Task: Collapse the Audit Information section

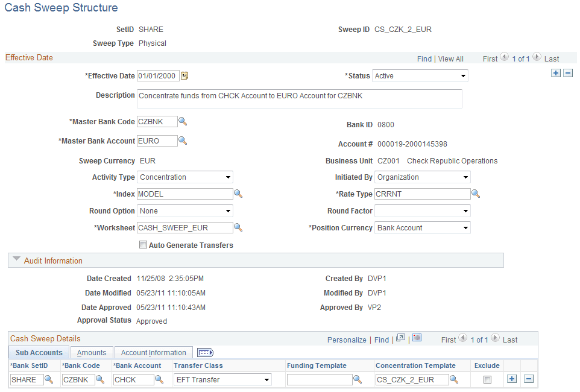Action: click(16, 260)
